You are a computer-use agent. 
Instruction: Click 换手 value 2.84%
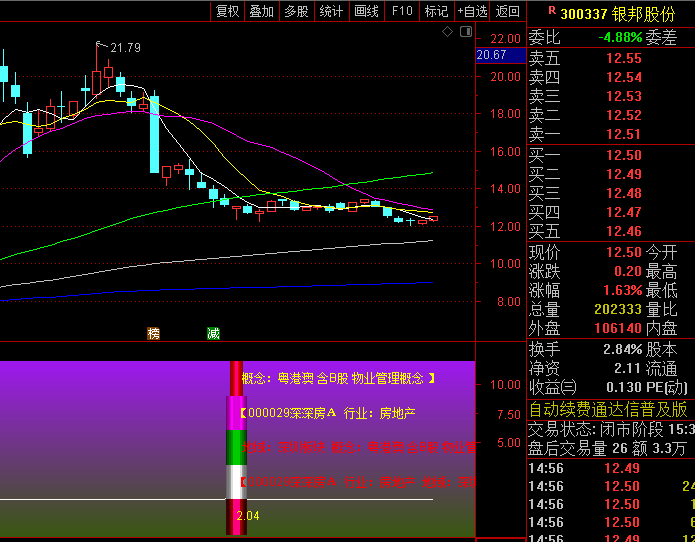tap(623, 350)
